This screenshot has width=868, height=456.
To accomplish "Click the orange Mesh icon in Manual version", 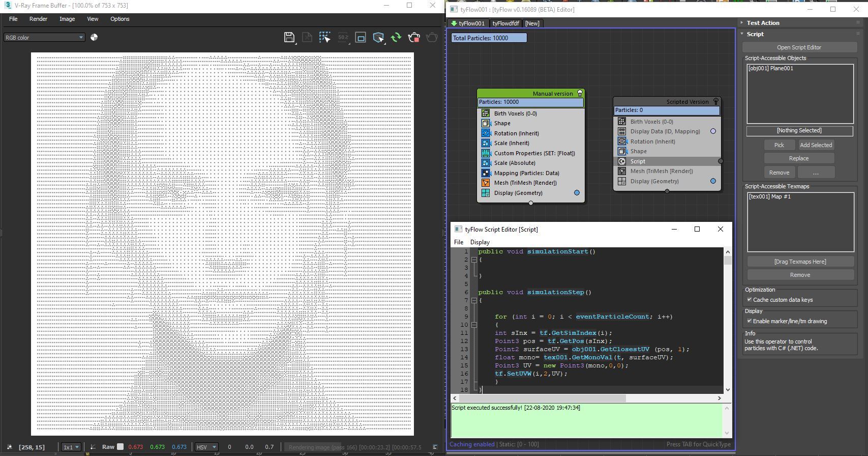I will coord(486,183).
